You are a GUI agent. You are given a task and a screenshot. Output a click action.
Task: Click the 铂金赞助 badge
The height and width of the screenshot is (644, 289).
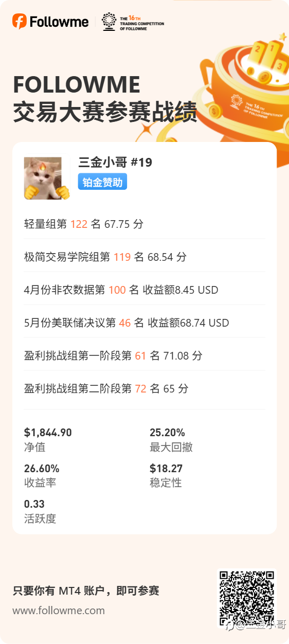point(102,182)
